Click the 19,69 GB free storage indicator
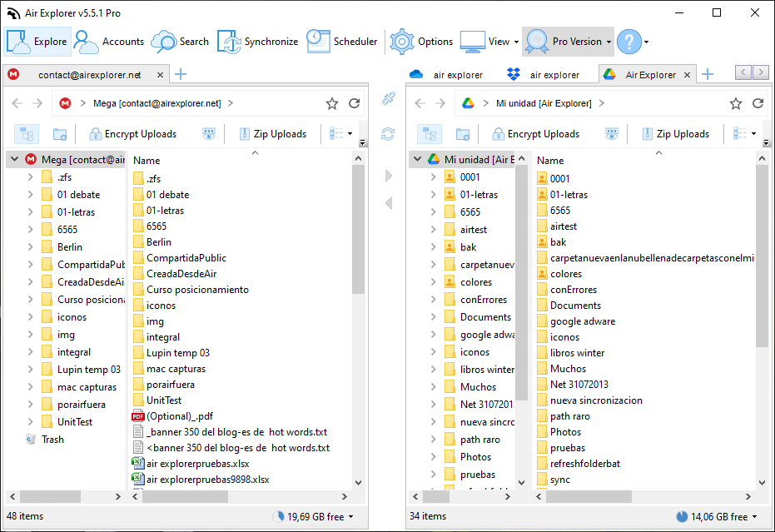 pos(313,517)
